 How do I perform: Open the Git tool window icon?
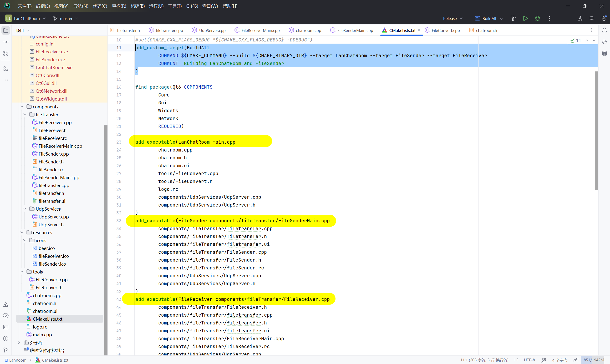[x=6, y=350]
